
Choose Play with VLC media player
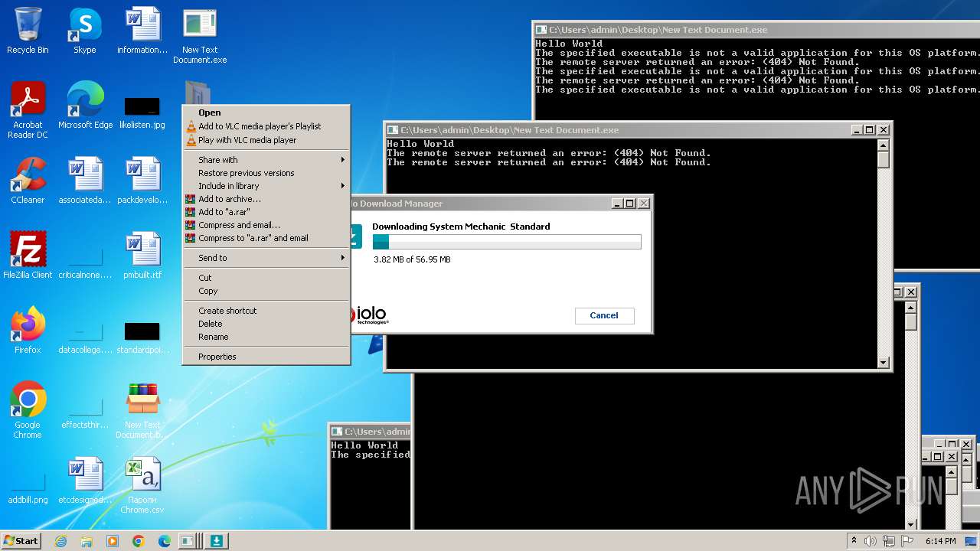pos(266,140)
